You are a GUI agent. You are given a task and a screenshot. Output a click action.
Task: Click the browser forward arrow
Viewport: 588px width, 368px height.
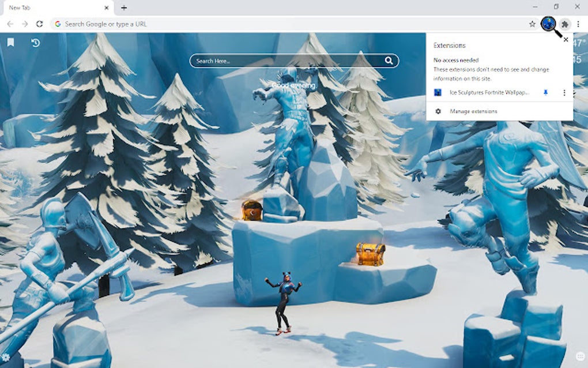[x=25, y=24]
